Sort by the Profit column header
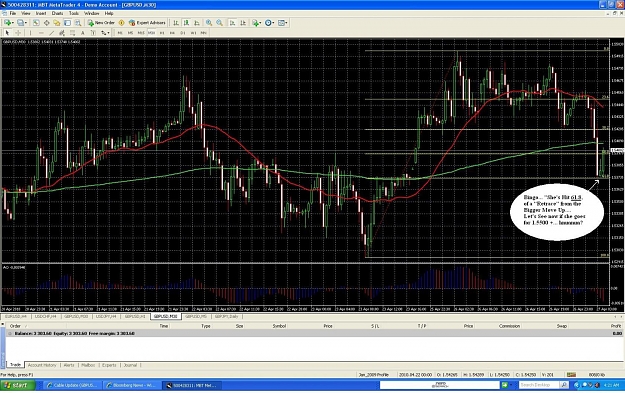625x393 pixels. tap(616, 326)
